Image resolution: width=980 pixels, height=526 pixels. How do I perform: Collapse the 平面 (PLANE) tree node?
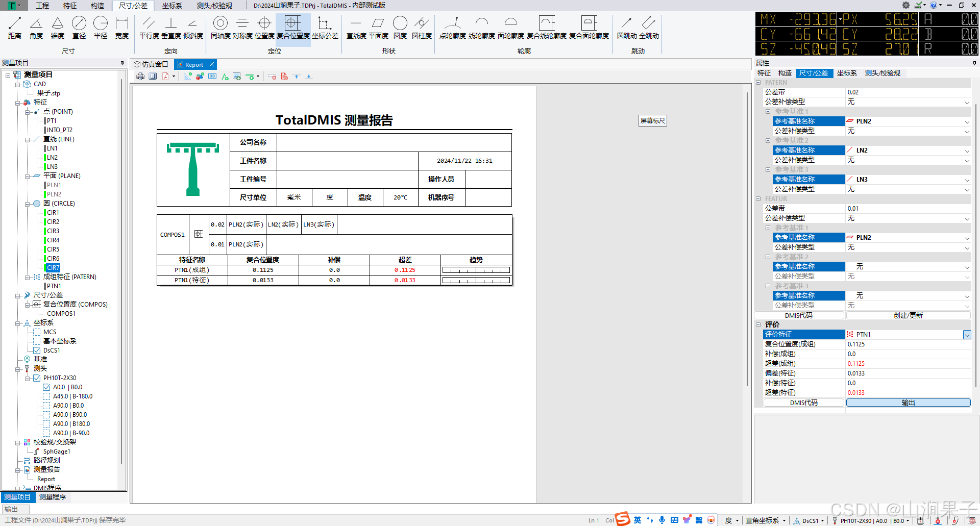click(x=27, y=176)
